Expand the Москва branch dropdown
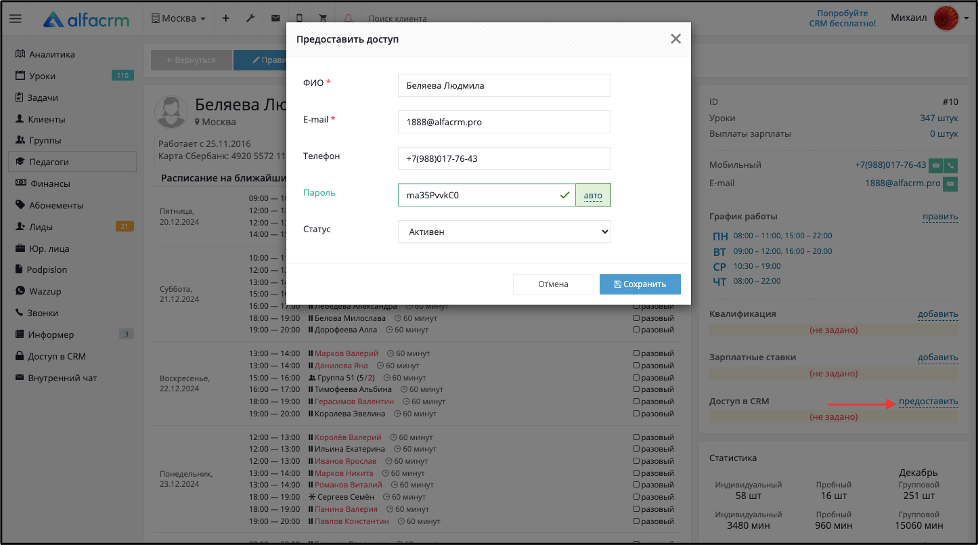 pyautogui.click(x=178, y=18)
